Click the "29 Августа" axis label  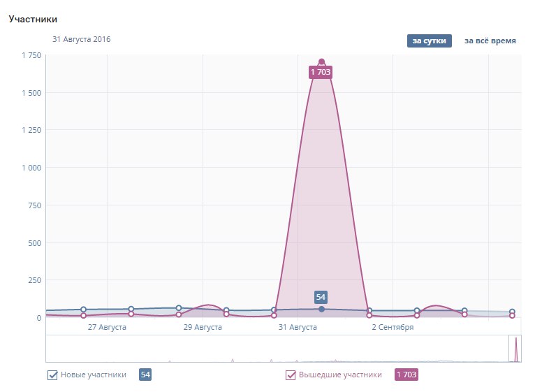[x=203, y=327]
